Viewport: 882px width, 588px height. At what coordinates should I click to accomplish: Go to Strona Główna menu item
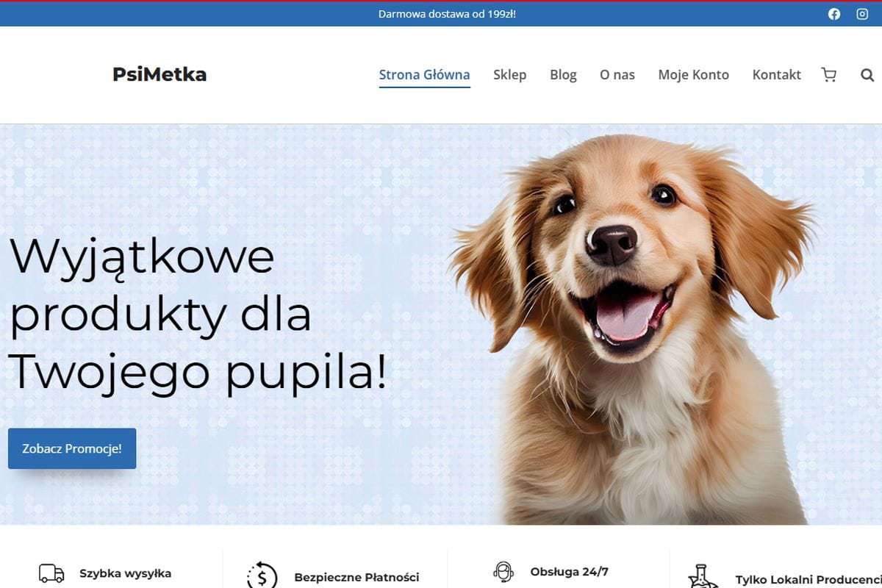click(x=425, y=75)
